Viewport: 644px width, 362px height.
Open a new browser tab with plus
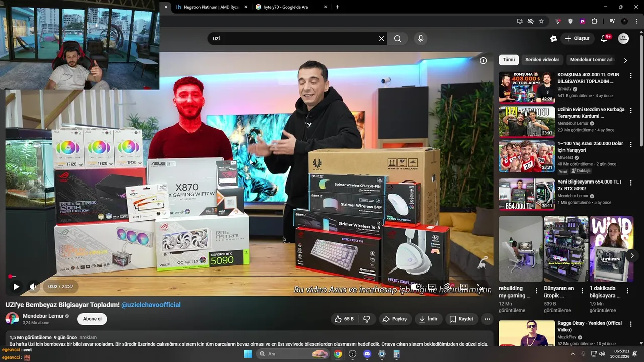click(x=337, y=7)
